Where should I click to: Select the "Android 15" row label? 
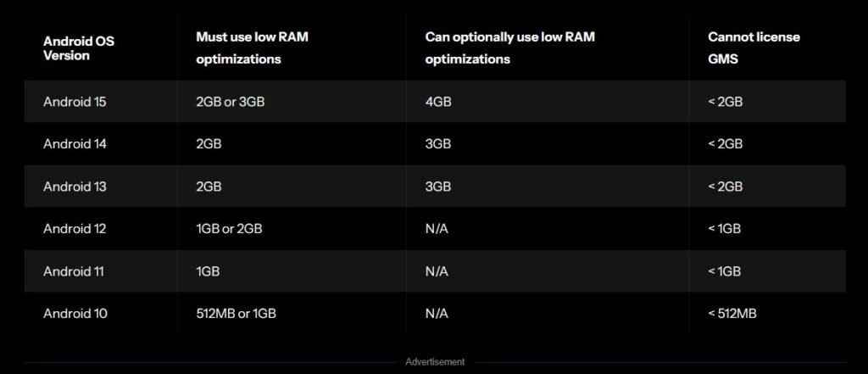(75, 102)
